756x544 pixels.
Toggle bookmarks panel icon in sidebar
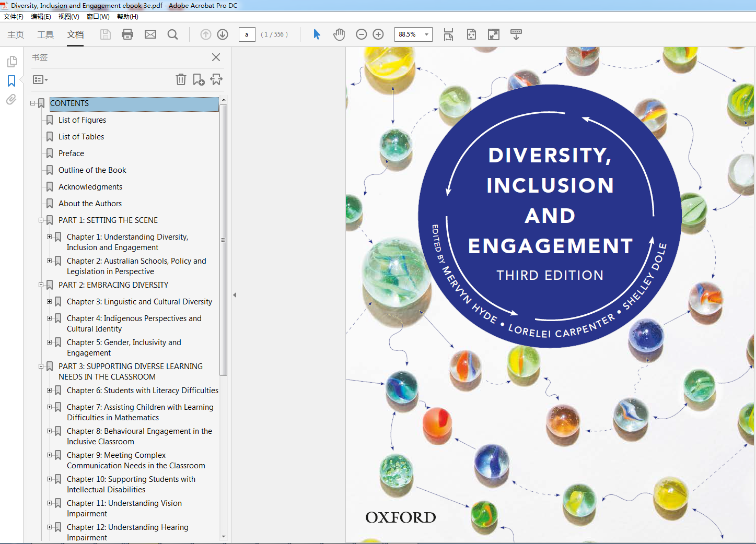tap(11, 81)
